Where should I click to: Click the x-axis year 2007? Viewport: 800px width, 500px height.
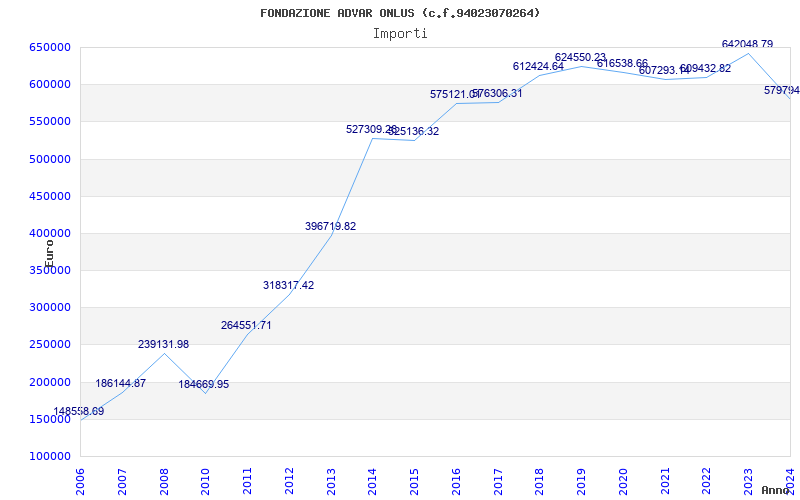pyautogui.click(x=122, y=481)
